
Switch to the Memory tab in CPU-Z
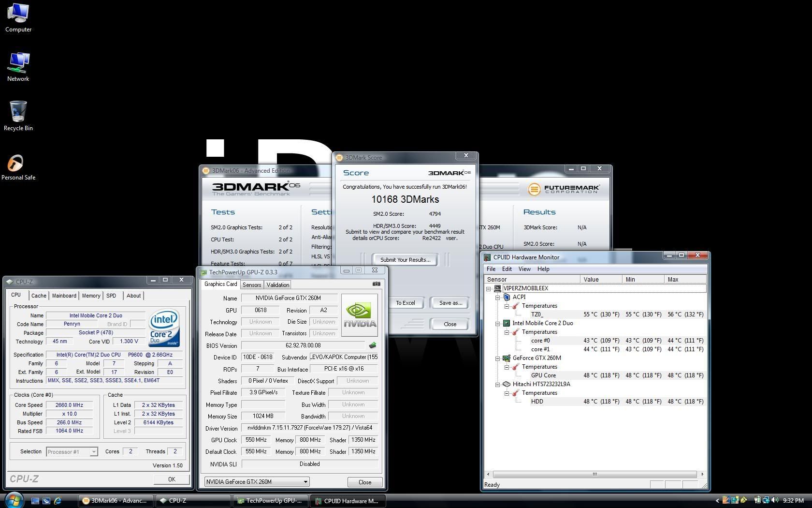[91, 296]
